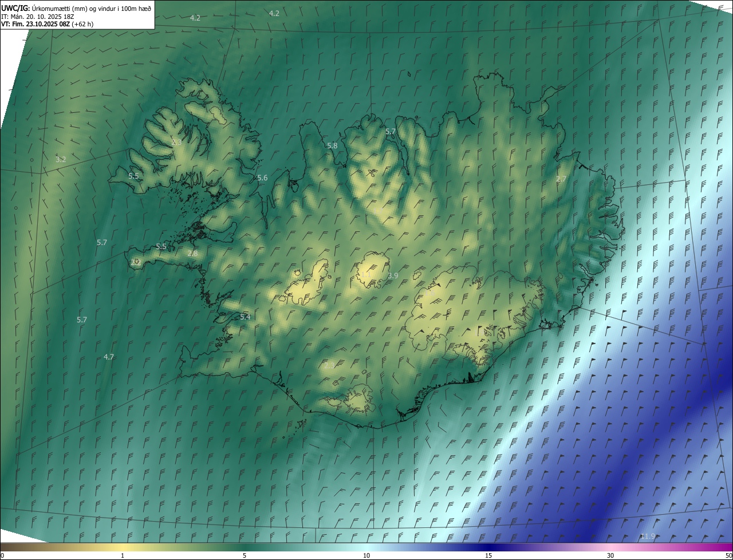Click the 5 tick on the colour scale
The image size is (733, 560).
[245, 556]
